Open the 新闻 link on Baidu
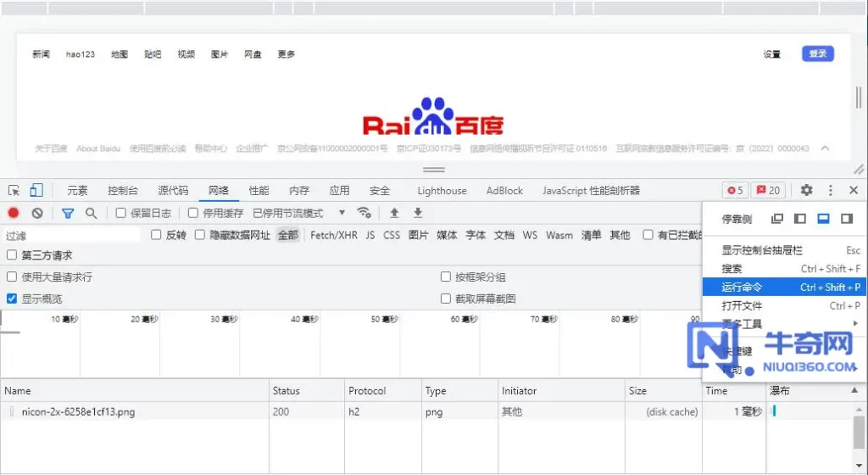Image resolution: width=868 pixels, height=475 pixels. [41, 53]
